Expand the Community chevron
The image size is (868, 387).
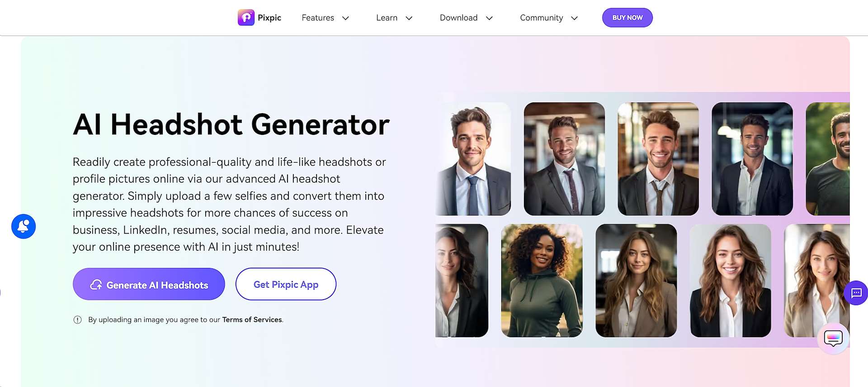click(x=575, y=18)
